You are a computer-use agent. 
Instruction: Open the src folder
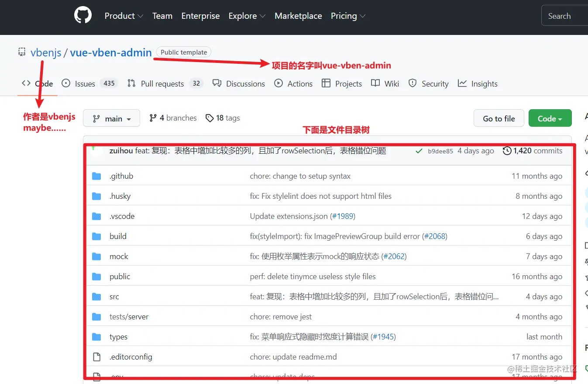[x=114, y=297]
